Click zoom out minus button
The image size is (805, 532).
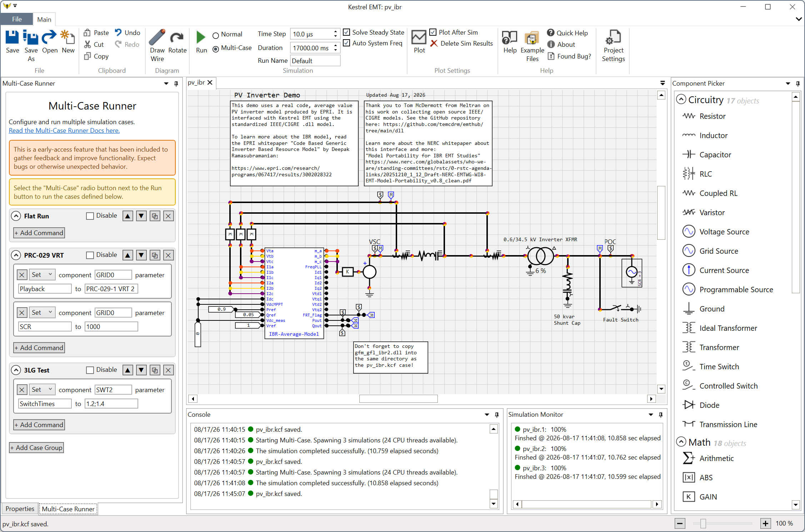tap(680, 523)
